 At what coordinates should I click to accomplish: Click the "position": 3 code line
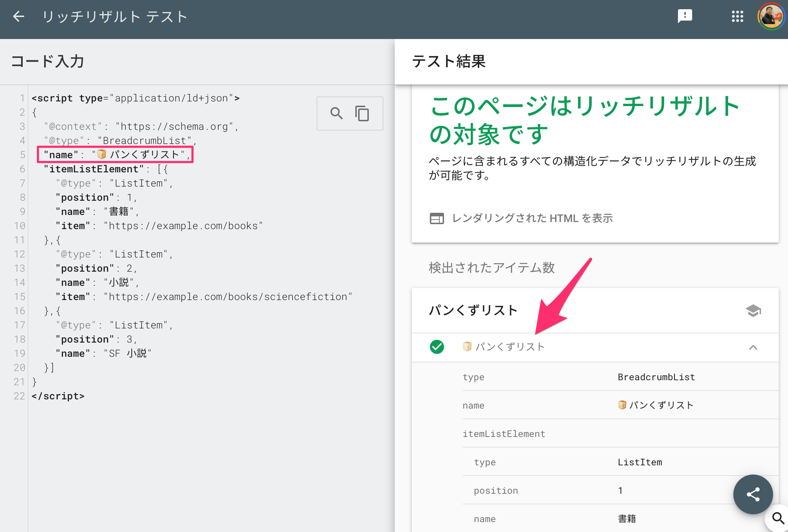click(x=96, y=339)
